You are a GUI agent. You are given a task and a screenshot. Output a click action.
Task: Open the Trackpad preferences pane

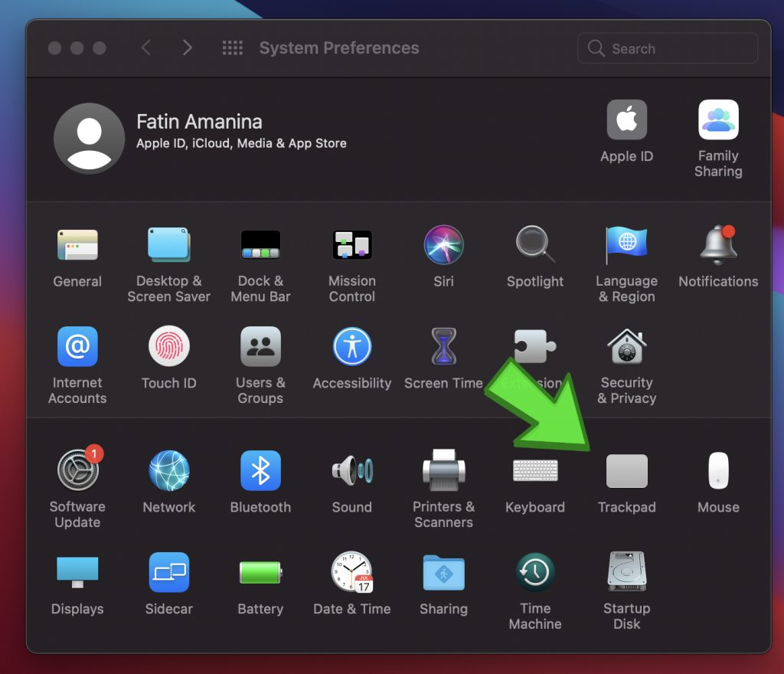[x=626, y=471]
